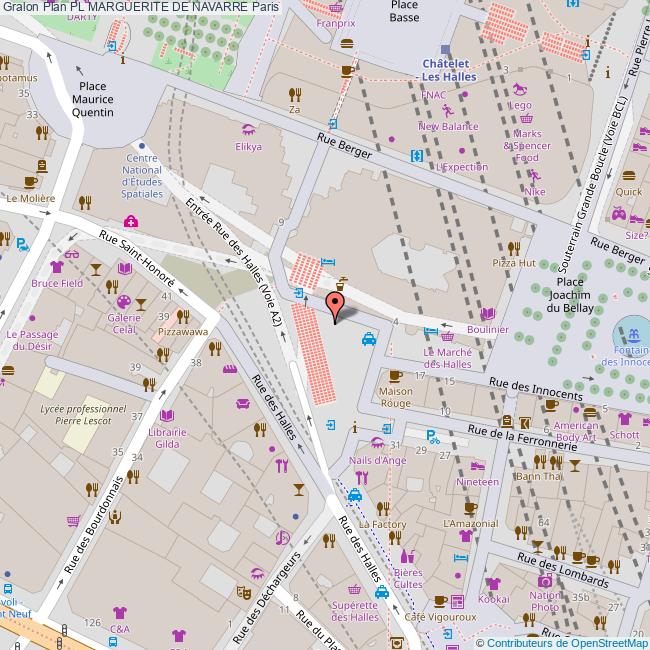Select the Maison Rouge café cup icon
The width and height of the screenshot is (650, 650).
pyautogui.click(x=395, y=376)
